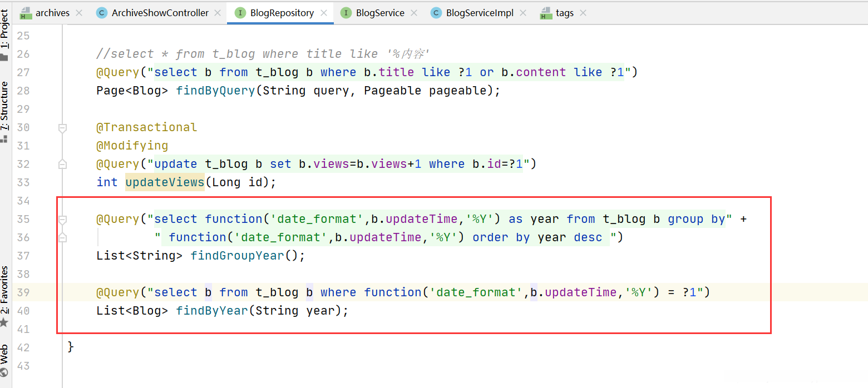The image size is (868, 388).
Task: Click the Structure panel icon in sidebar
Action: tap(4, 138)
